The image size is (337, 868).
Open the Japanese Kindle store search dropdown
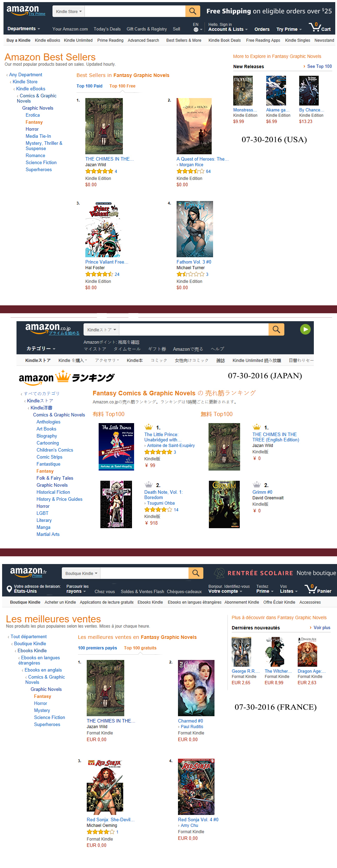102,330
